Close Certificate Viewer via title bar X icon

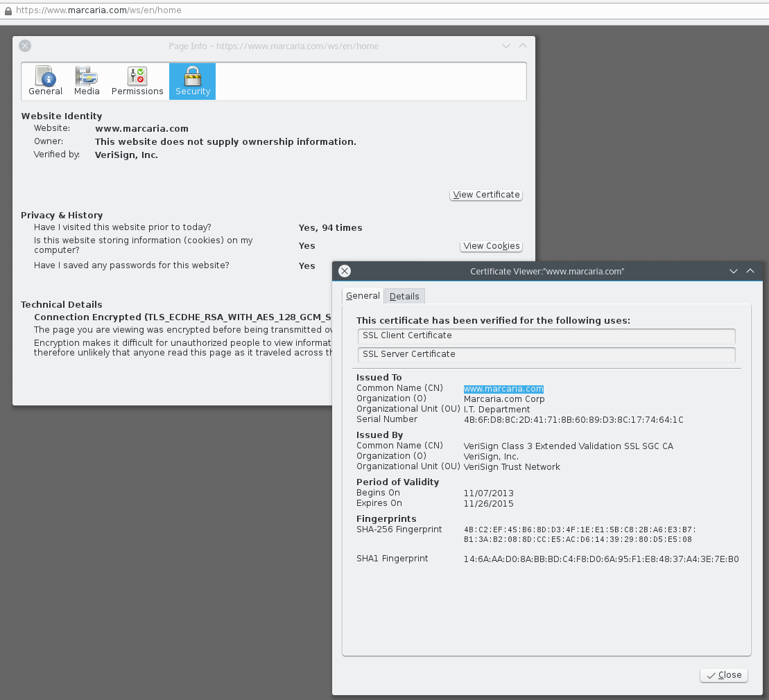click(x=345, y=271)
